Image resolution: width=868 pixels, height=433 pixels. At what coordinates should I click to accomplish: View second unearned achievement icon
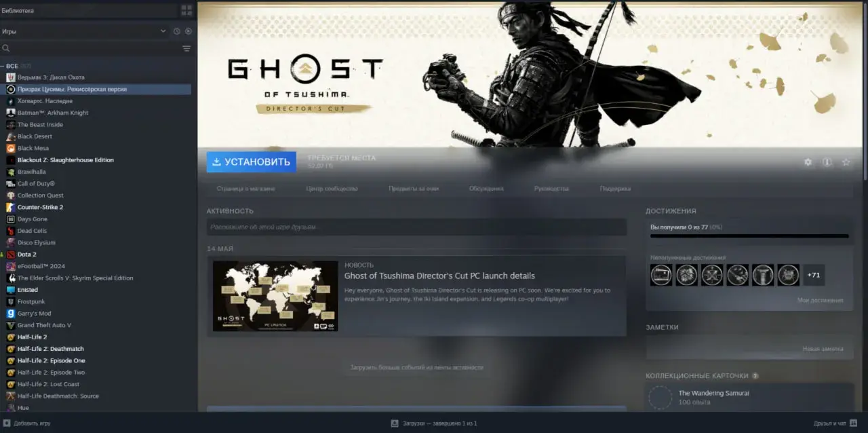[x=686, y=275]
